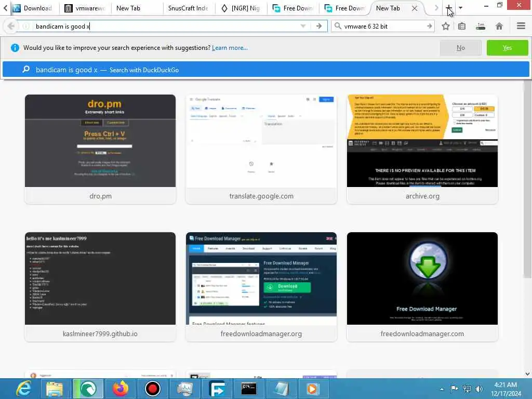Go to the Home page icon
The height and width of the screenshot is (399, 532).
point(499,26)
